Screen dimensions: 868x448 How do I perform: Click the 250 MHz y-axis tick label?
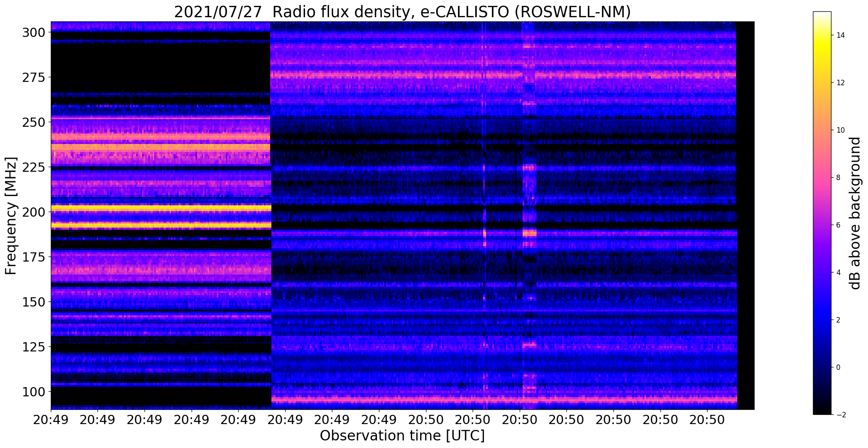(34, 122)
